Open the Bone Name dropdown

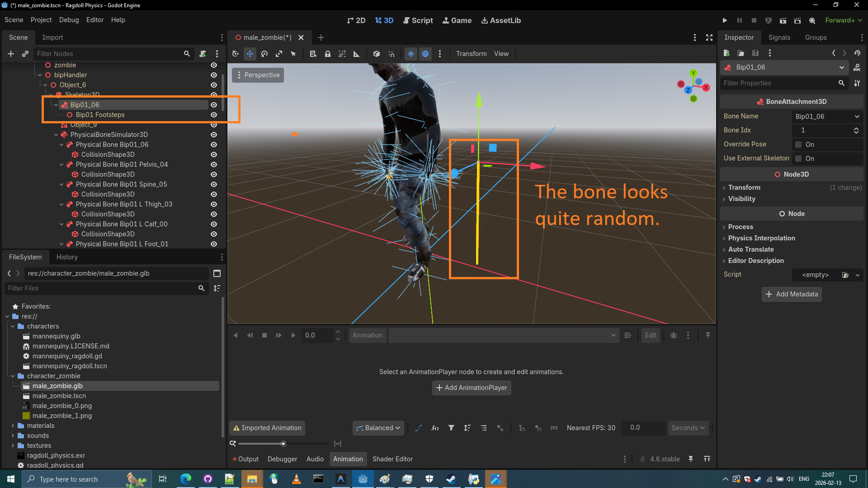click(827, 117)
